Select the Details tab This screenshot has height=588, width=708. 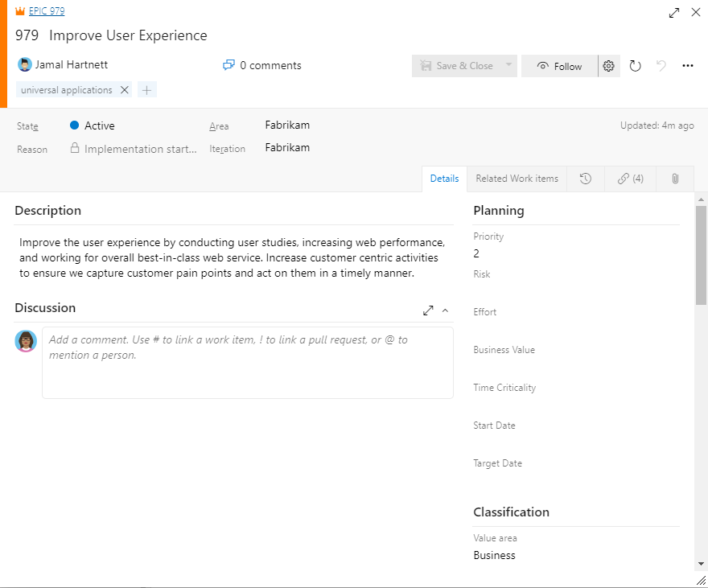444,179
